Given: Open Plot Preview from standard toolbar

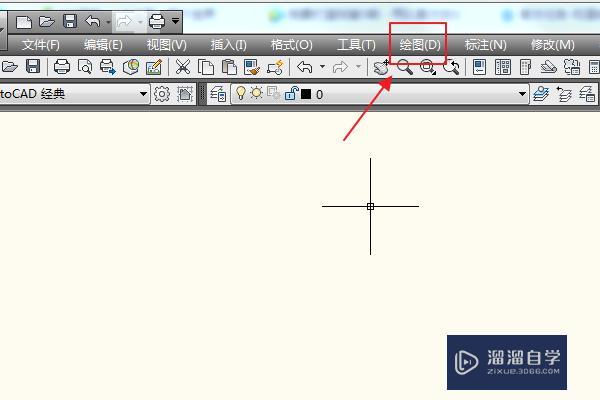Looking at the screenshot, I should tap(85, 67).
